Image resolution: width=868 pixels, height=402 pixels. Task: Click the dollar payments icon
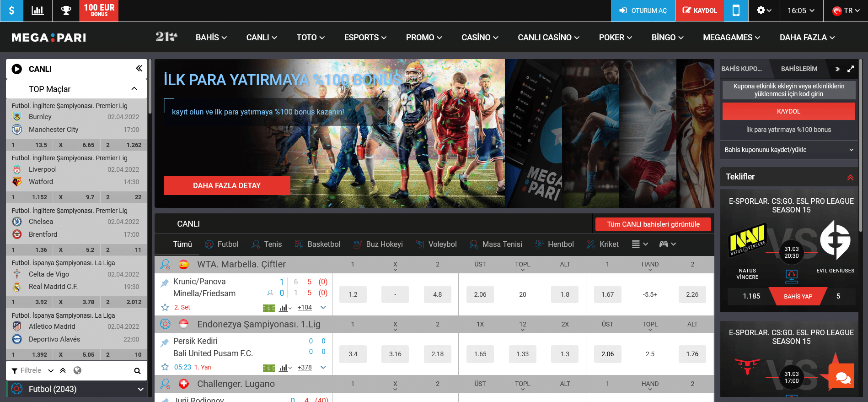11,11
